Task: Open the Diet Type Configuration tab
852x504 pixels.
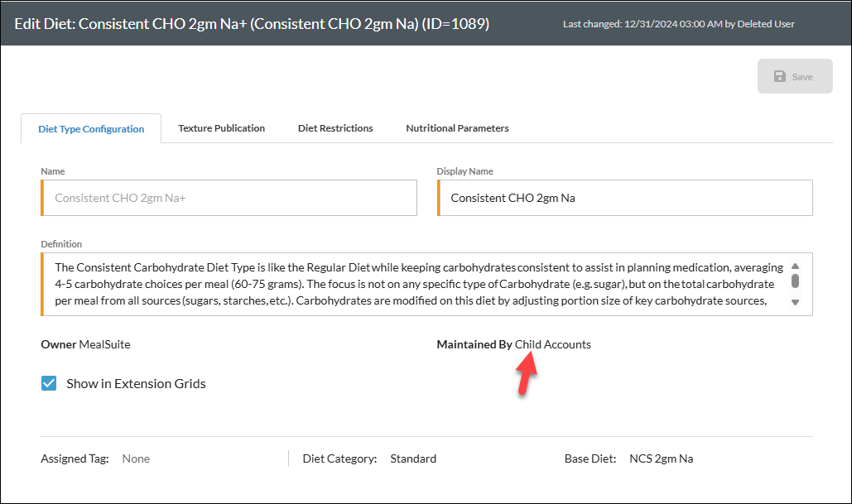Action: (91, 129)
